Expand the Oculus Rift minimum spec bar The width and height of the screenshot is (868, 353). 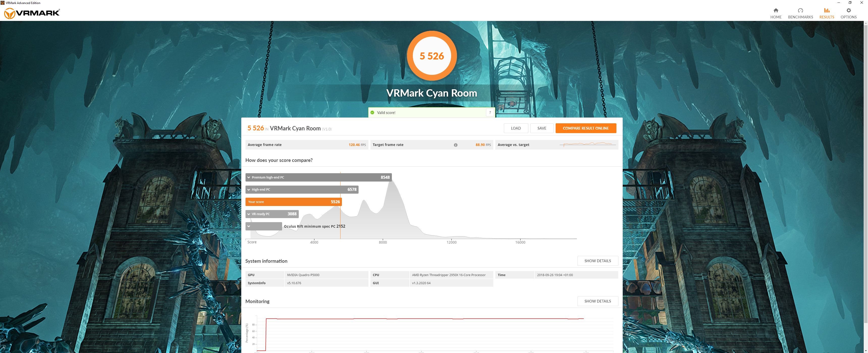(x=249, y=226)
